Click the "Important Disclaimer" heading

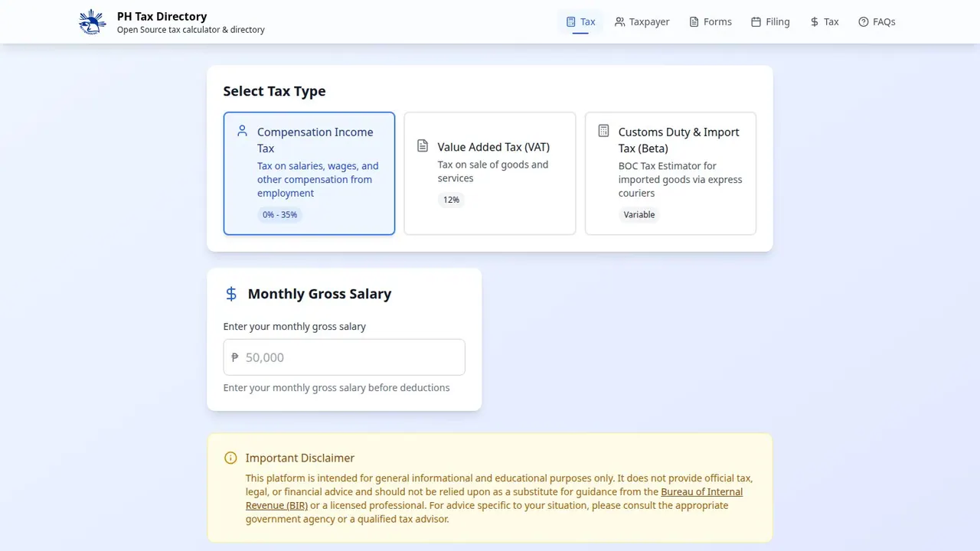[x=300, y=458]
